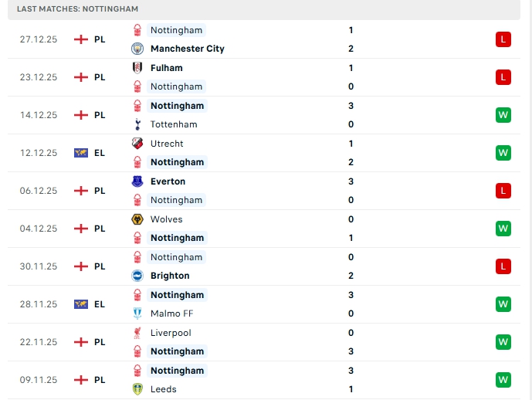Click the Everton club crest

coord(137,181)
